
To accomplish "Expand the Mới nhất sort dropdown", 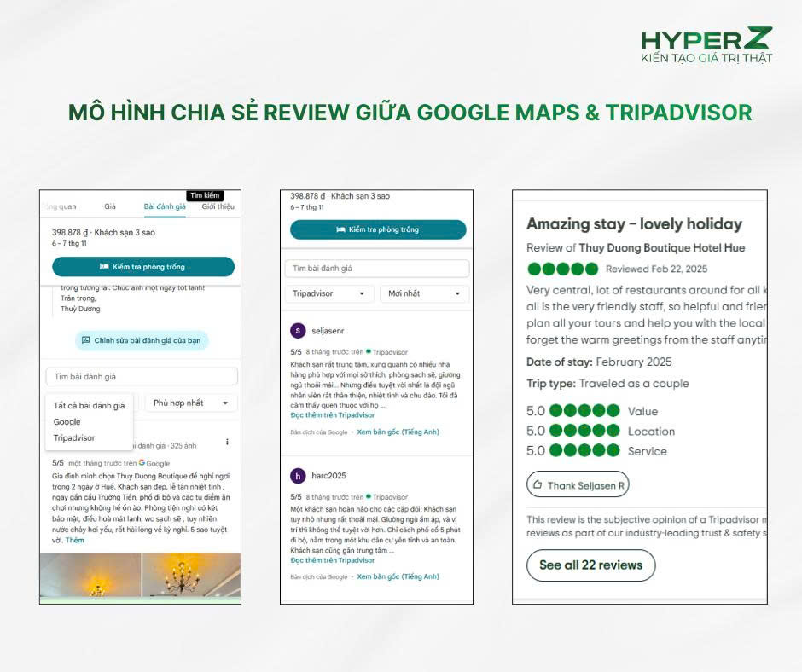I will 424,293.
